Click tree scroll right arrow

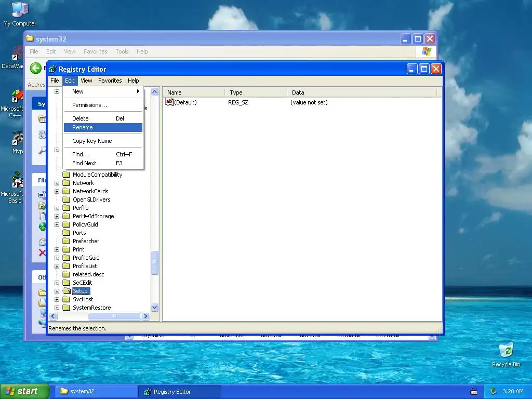click(146, 316)
